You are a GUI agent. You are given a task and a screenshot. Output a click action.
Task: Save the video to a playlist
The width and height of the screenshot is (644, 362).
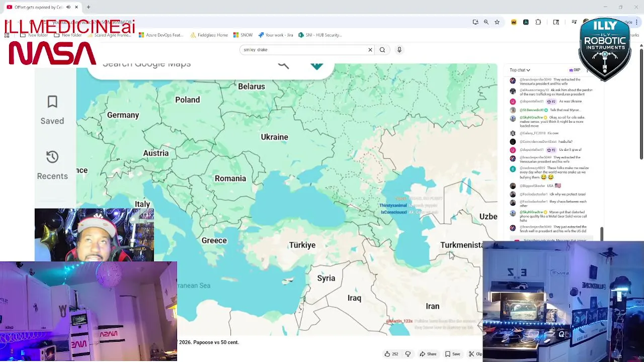(452, 354)
